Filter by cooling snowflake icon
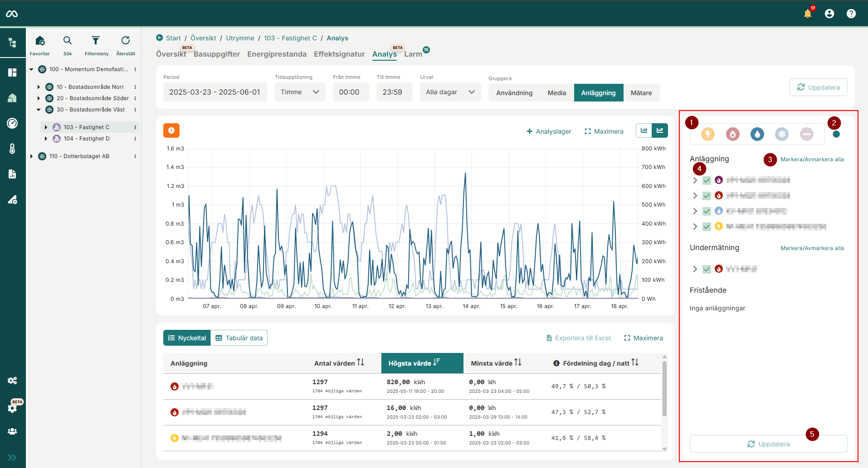 pyautogui.click(x=782, y=134)
